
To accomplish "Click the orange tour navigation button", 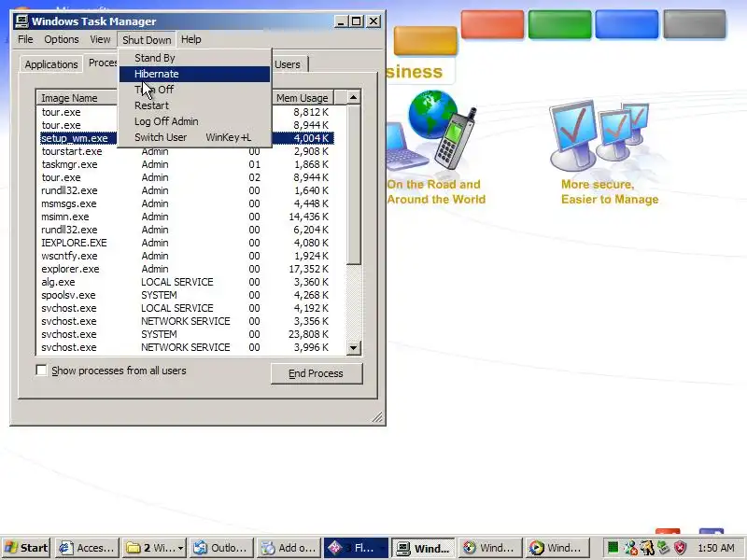I will coord(425,40).
